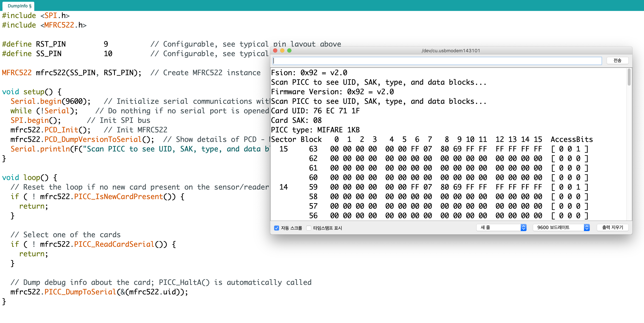Enable the 타임스탬프 표시 timestamp checkbox
Viewport: 644px width, 323px height.
pyautogui.click(x=309, y=228)
